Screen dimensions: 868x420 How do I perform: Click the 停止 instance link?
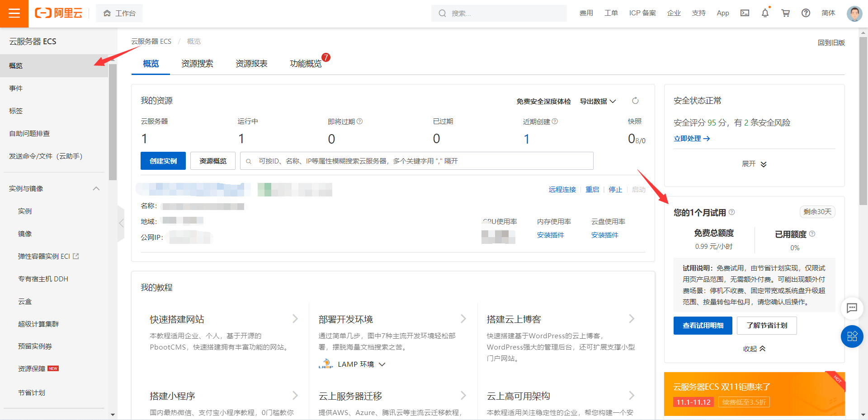615,190
